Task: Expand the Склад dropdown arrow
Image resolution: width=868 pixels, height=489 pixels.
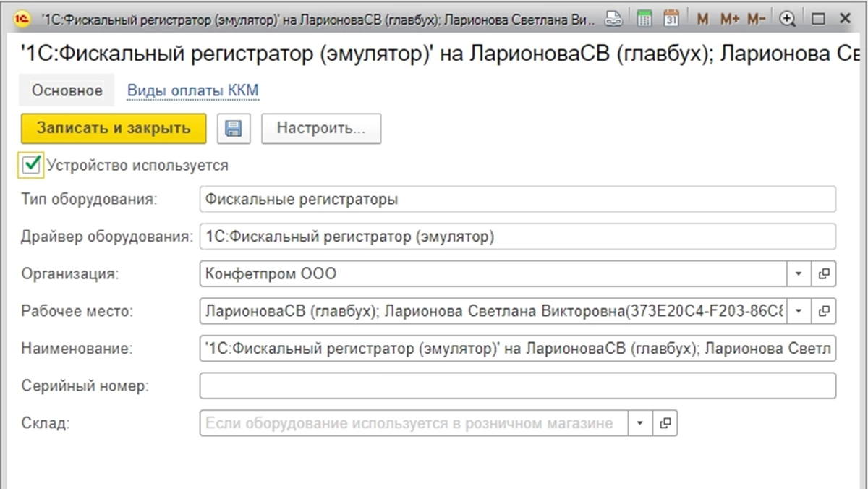Action: pyautogui.click(x=640, y=424)
